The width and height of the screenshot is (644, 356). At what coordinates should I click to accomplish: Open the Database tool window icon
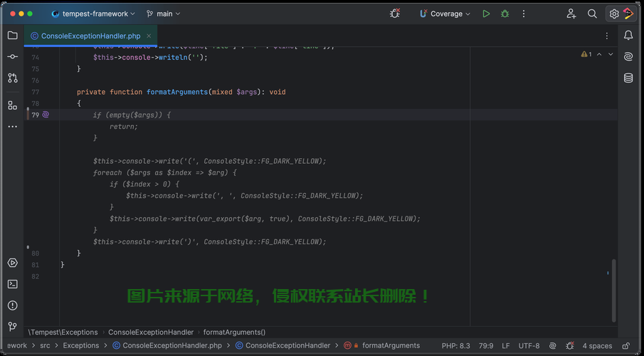point(628,78)
